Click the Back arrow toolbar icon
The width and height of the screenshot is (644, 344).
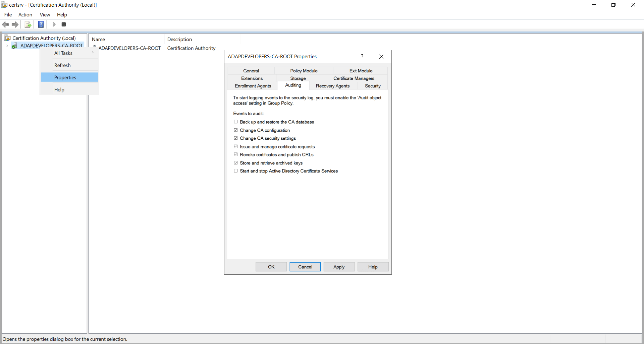pyautogui.click(x=5, y=24)
